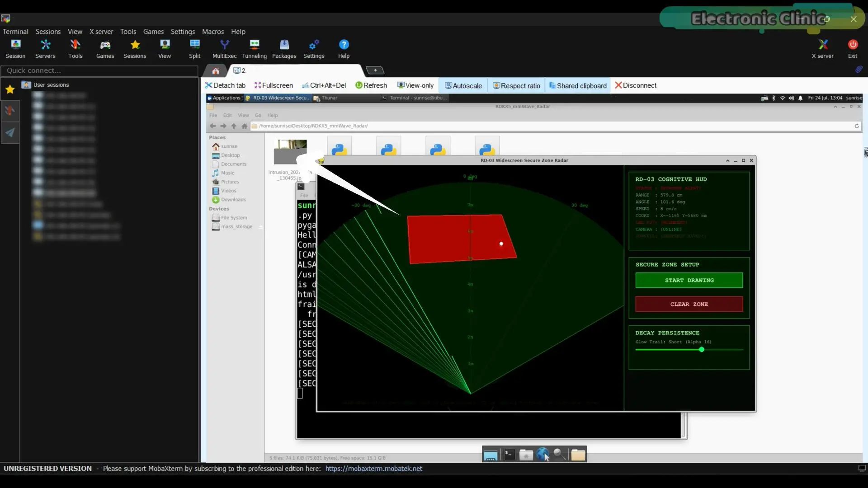Show desktop icon in remote dock
This screenshot has width=868, height=488.
(x=491, y=455)
